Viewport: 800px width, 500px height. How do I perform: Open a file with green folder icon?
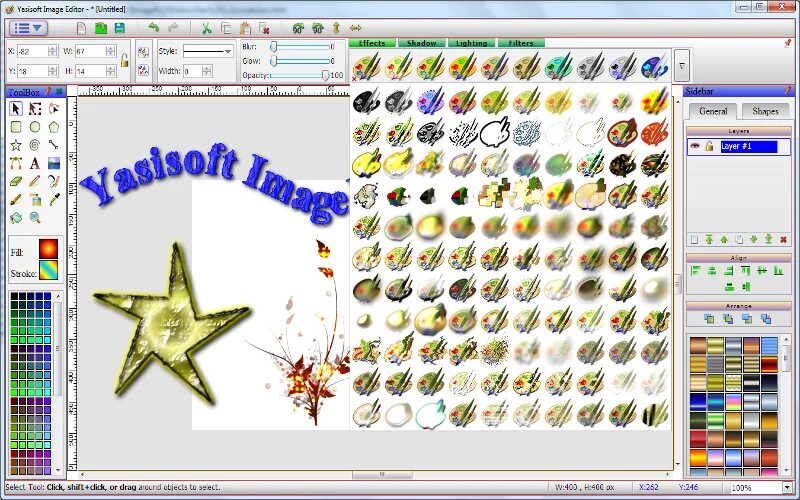[x=101, y=29]
